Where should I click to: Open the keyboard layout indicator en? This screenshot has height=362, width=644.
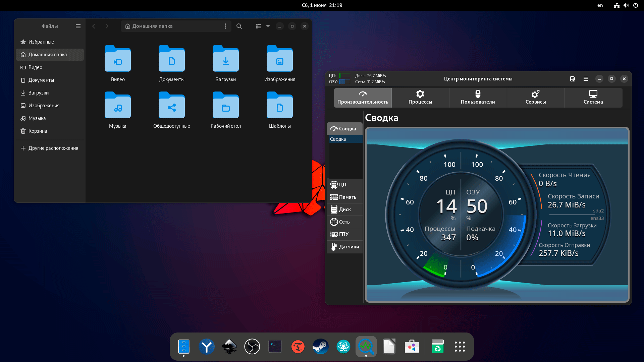pyautogui.click(x=600, y=5)
